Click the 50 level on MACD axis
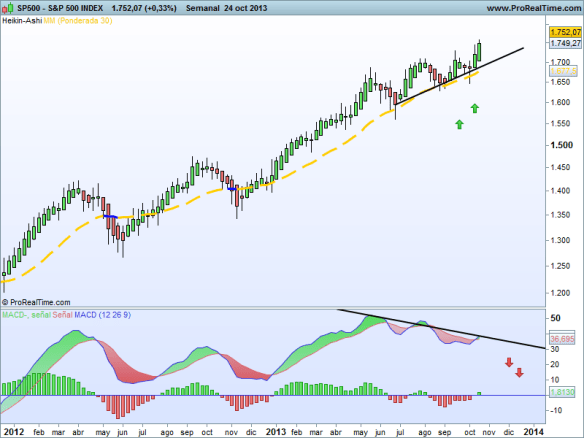584x438 pixels. [555, 318]
